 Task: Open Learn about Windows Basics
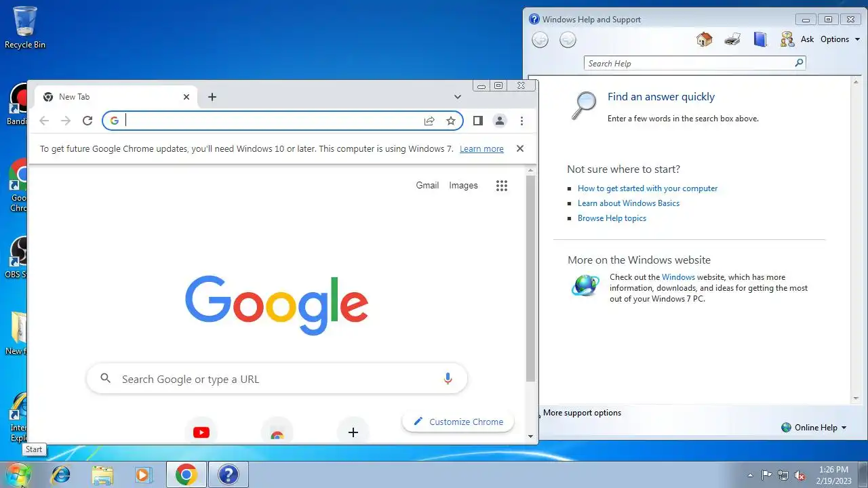click(x=629, y=203)
